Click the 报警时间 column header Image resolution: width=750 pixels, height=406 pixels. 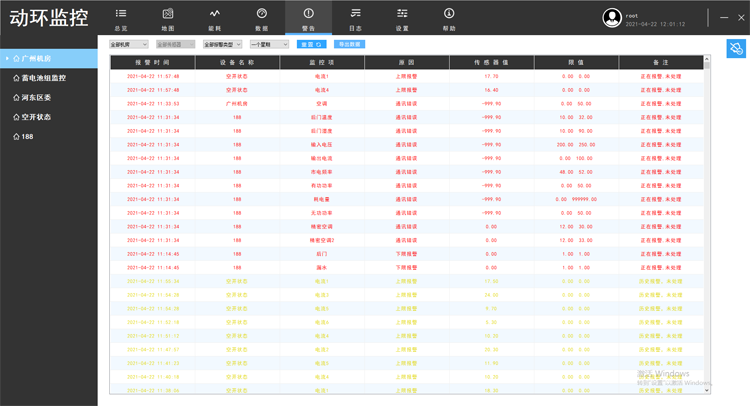(x=153, y=62)
